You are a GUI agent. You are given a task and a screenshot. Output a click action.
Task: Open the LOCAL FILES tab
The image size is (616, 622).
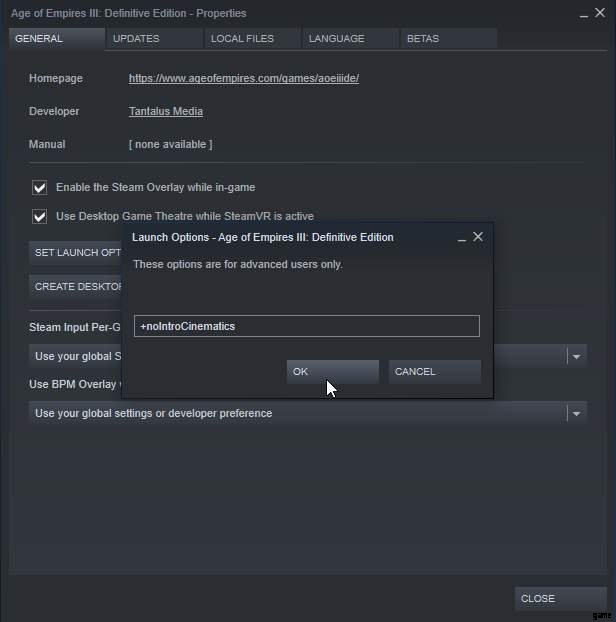252,38
